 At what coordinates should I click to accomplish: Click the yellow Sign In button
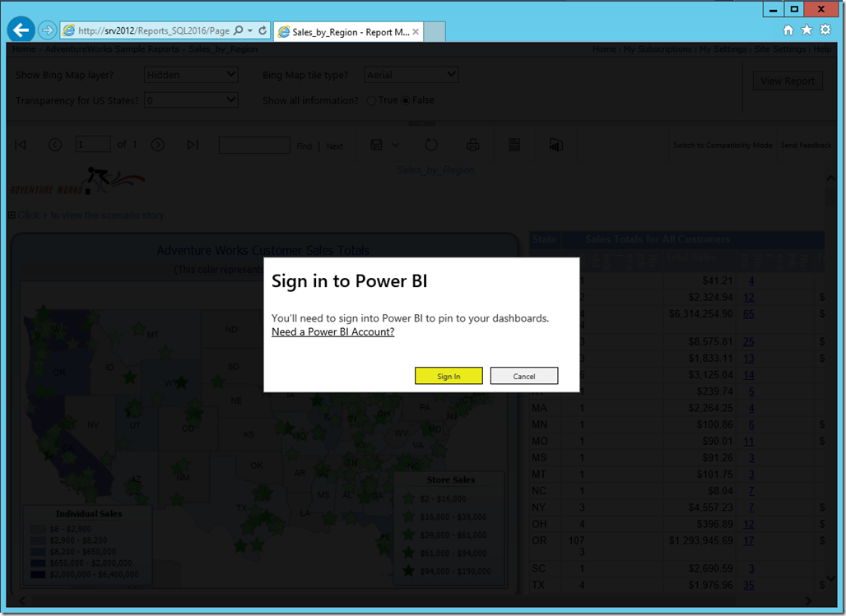coord(449,376)
